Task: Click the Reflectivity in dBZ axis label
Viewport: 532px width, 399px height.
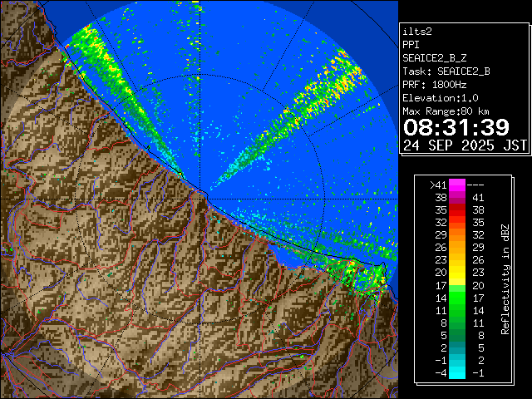Action: (x=505, y=278)
